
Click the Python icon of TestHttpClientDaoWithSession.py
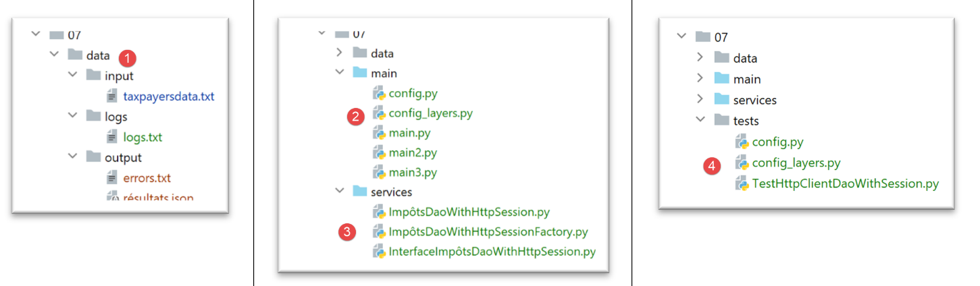click(x=742, y=183)
